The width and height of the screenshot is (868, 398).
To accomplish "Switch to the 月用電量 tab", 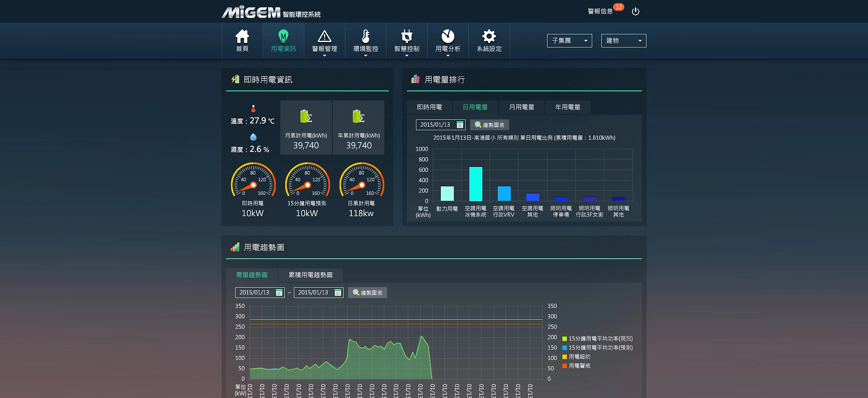I will click(x=521, y=107).
